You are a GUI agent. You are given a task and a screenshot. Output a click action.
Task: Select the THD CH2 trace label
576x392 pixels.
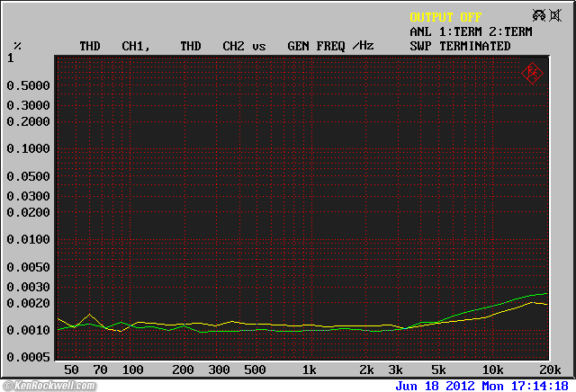click(x=212, y=46)
